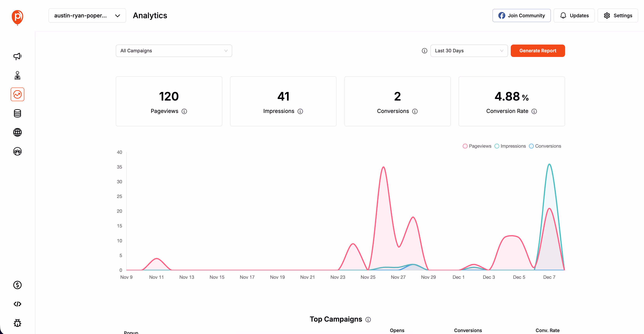The width and height of the screenshot is (644, 334).
Task: Open the Updates notifications
Action: coord(574,15)
